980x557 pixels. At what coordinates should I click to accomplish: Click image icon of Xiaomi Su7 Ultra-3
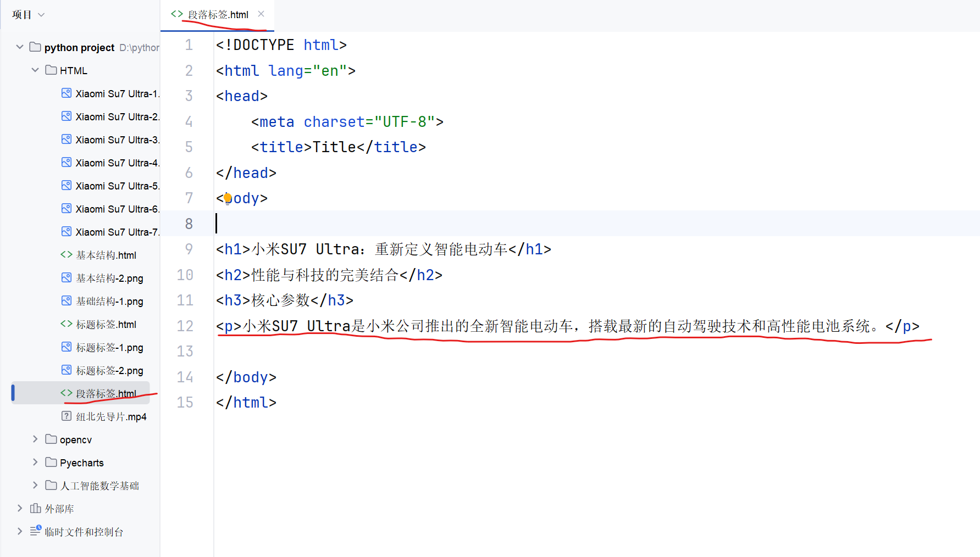pos(67,140)
